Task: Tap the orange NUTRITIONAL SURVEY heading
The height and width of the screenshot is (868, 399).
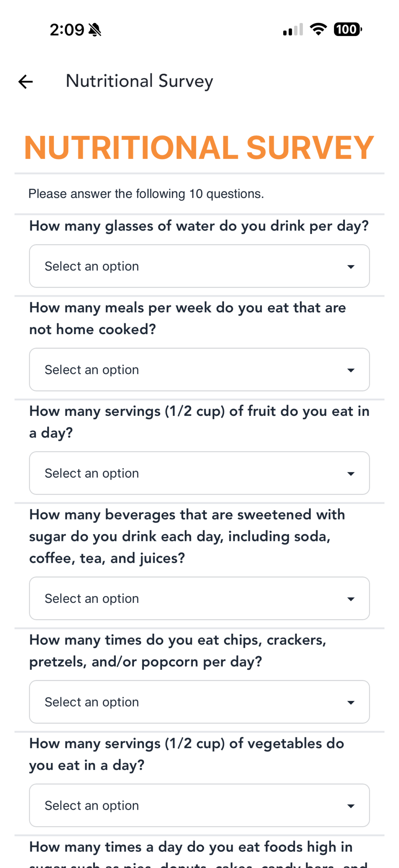Action: click(199, 147)
